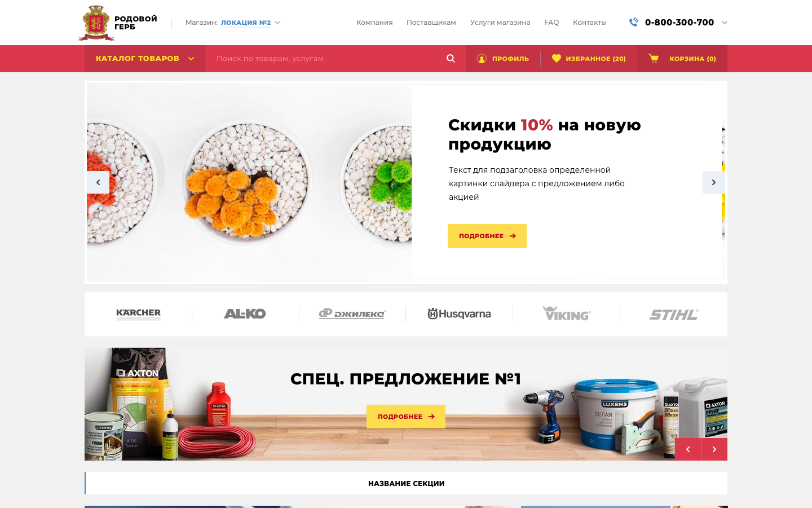Go to the Родовой Герб logo home

[118, 23]
